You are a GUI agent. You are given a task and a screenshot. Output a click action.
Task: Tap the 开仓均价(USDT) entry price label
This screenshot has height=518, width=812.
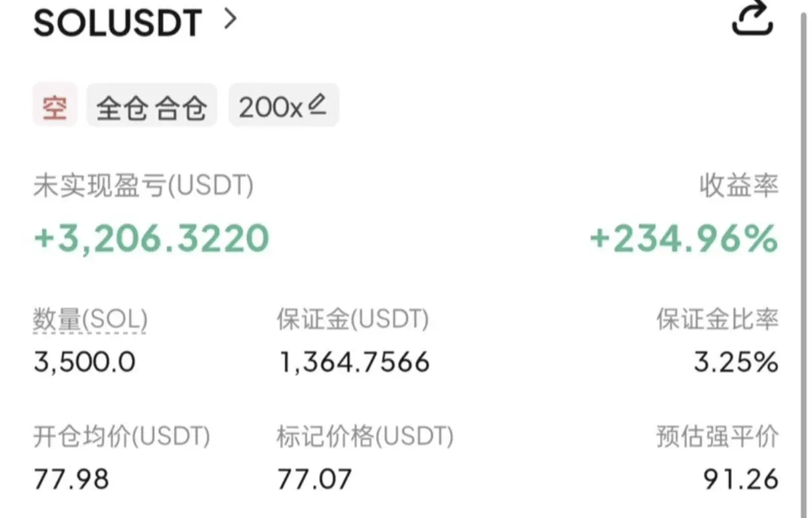pos(122,437)
